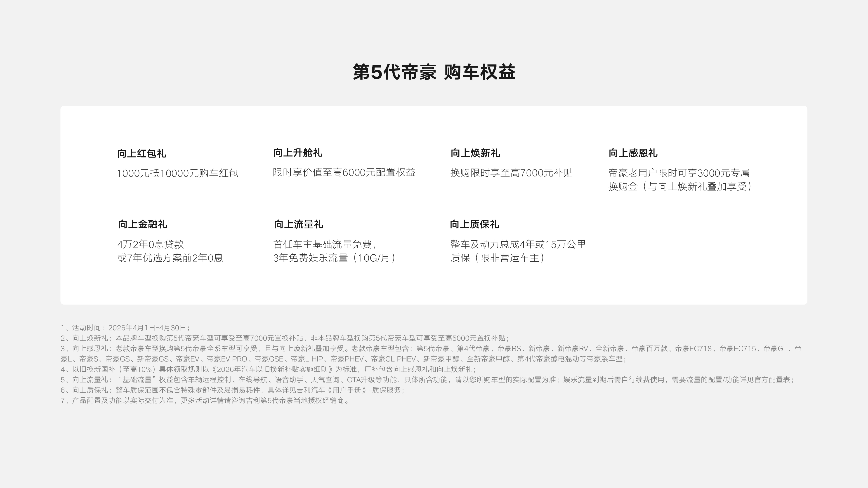Click footnote 4 about 以旧换新国补
The image size is (868, 488).
click(x=268, y=369)
